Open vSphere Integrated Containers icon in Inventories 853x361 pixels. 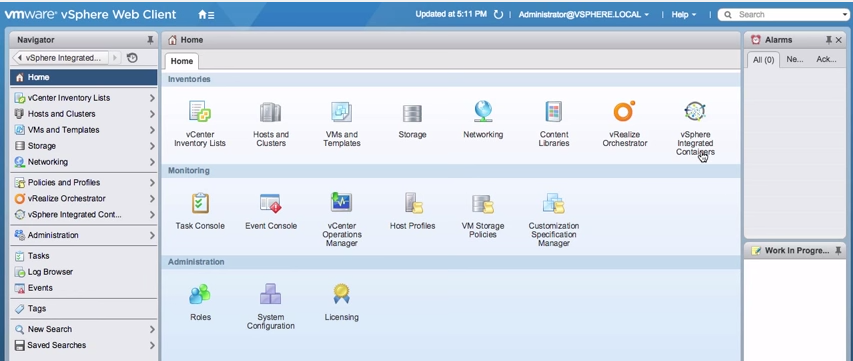pos(695,111)
